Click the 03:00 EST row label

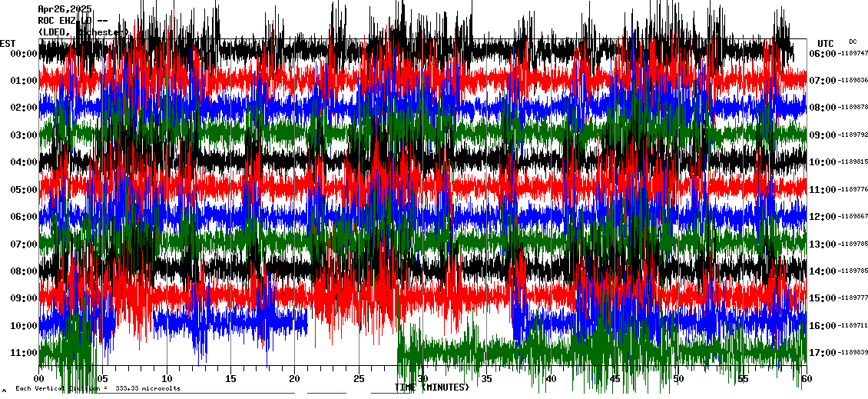23,135
